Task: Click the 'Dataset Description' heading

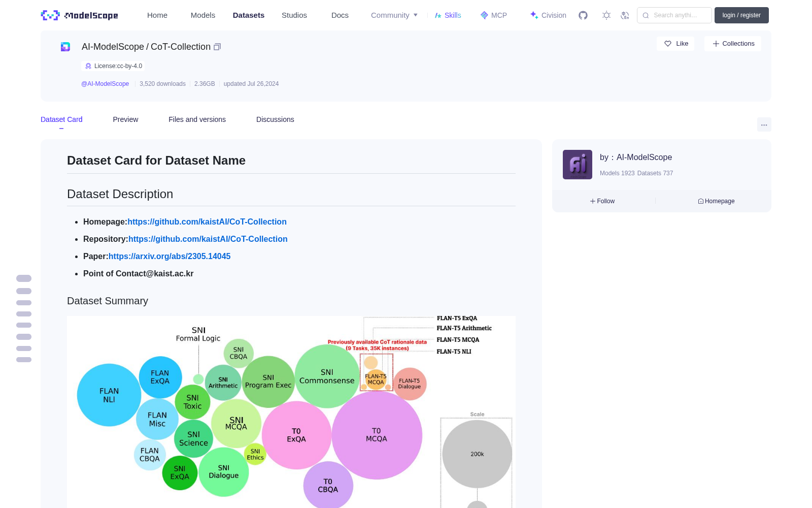Action: 120,194
